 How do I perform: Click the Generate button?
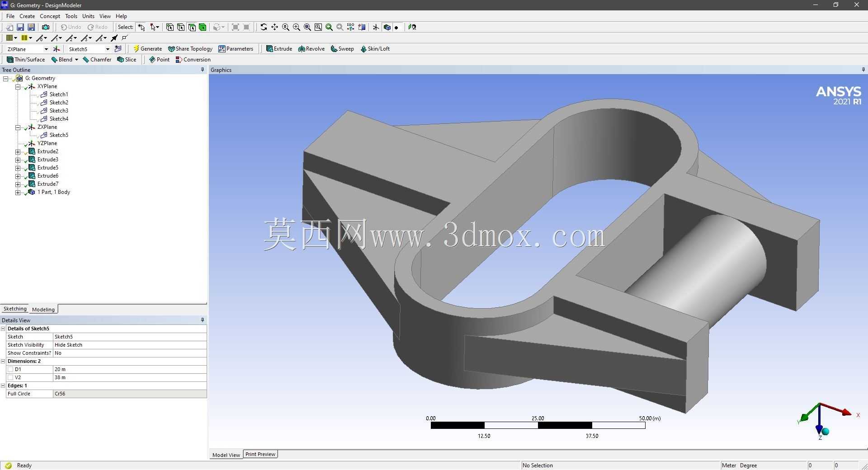click(147, 49)
